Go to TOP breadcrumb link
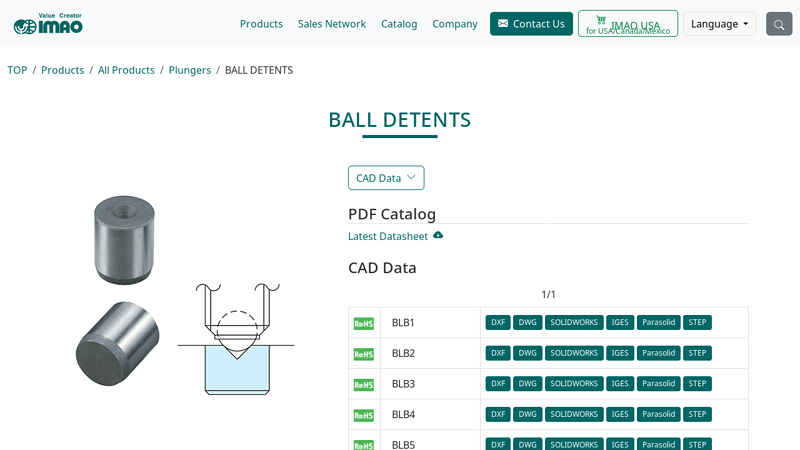800x450 pixels. tap(17, 70)
